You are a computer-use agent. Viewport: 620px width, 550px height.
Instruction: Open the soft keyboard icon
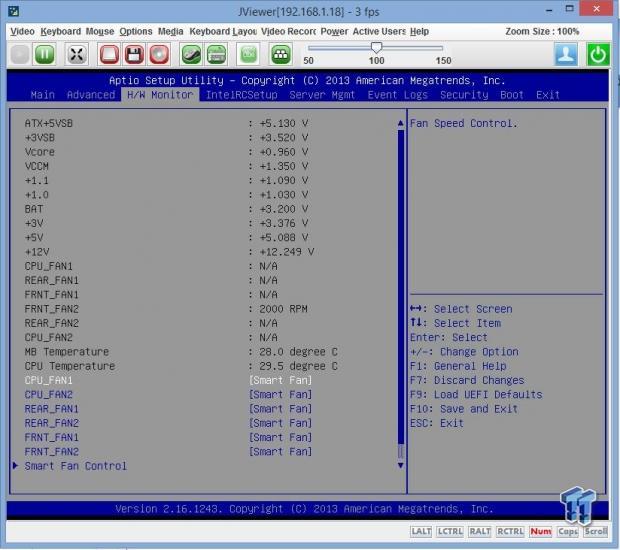(x=216, y=54)
